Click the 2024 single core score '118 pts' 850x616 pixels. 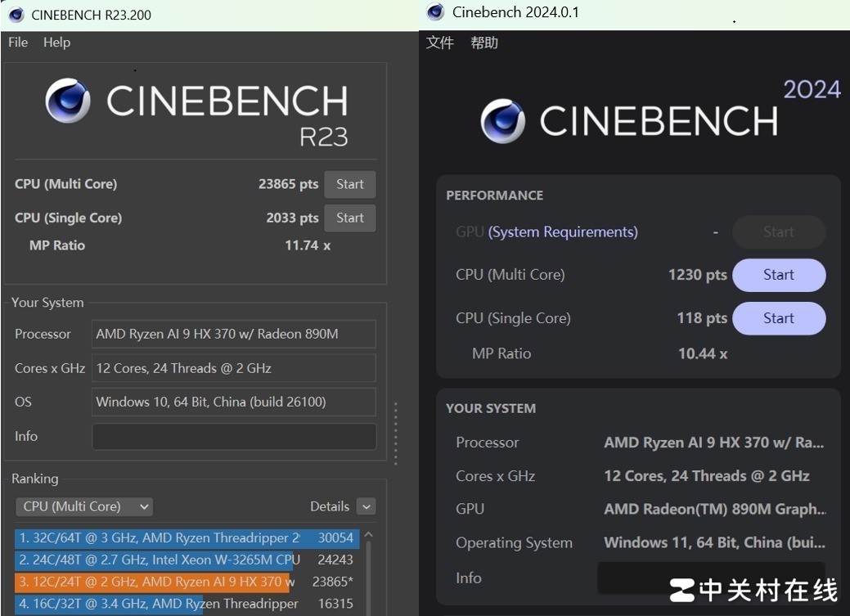(702, 318)
